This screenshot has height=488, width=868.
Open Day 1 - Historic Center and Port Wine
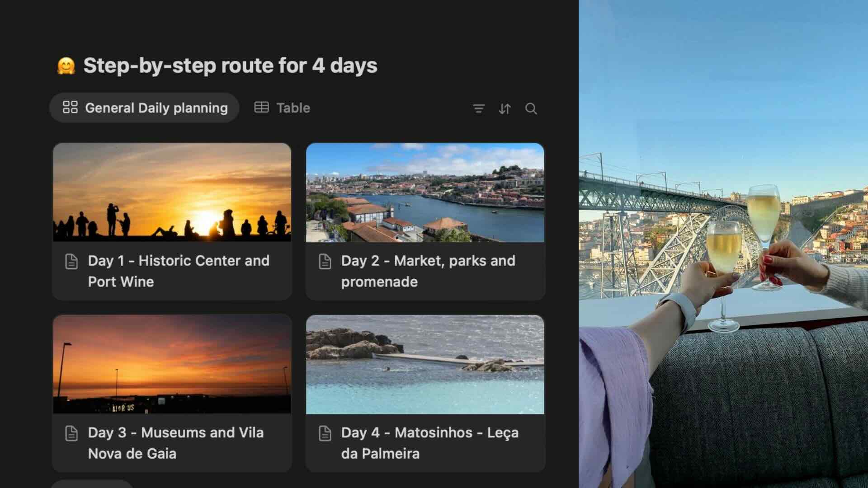click(179, 271)
